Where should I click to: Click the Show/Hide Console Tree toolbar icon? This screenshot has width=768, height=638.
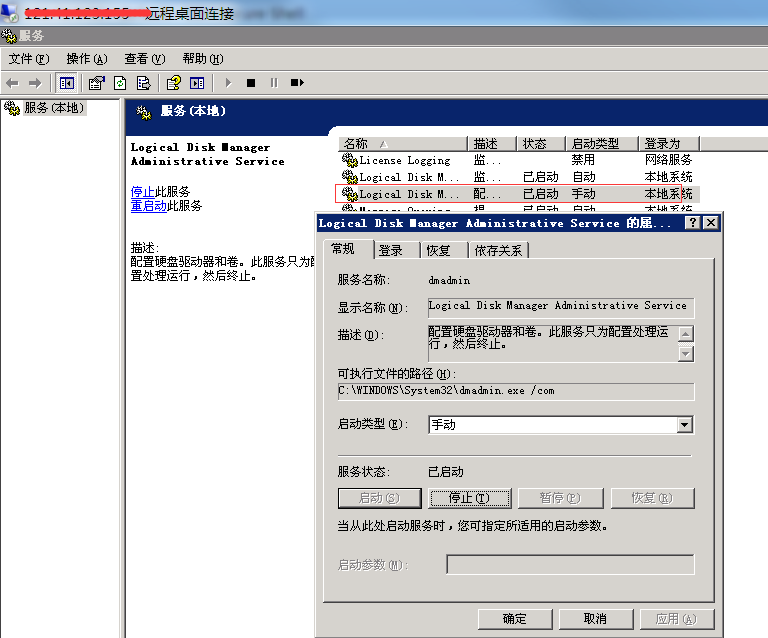point(67,83)
